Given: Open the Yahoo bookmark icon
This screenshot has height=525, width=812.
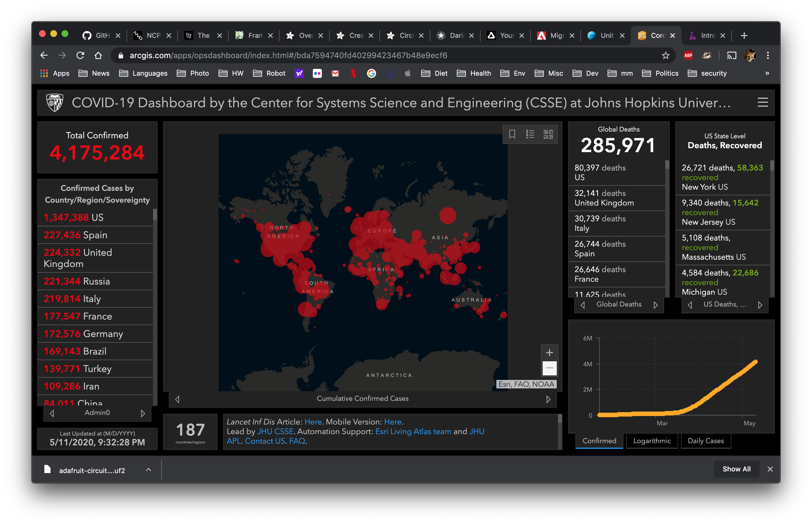Looking at the screenshot, I should click(299, 73).
